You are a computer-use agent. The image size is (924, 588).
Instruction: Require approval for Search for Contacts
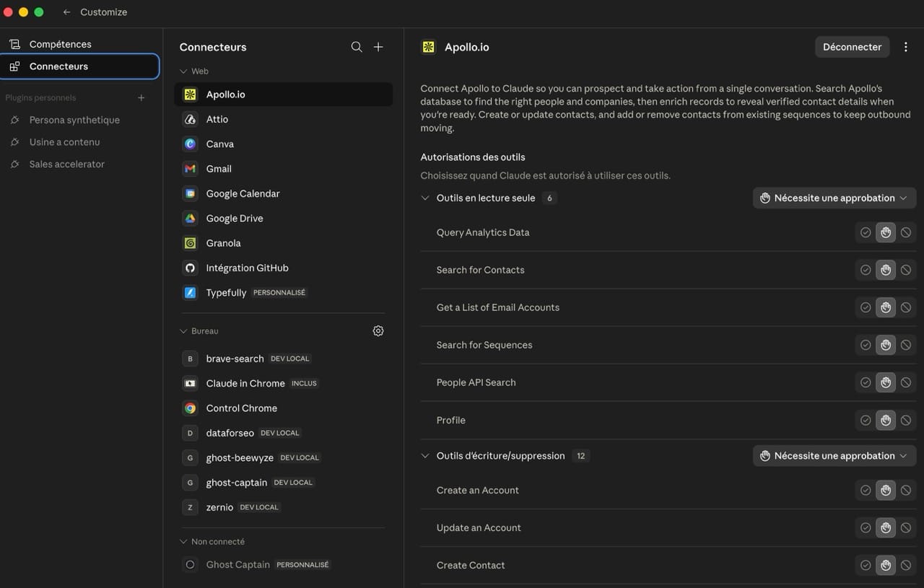[x=886, y=270]
